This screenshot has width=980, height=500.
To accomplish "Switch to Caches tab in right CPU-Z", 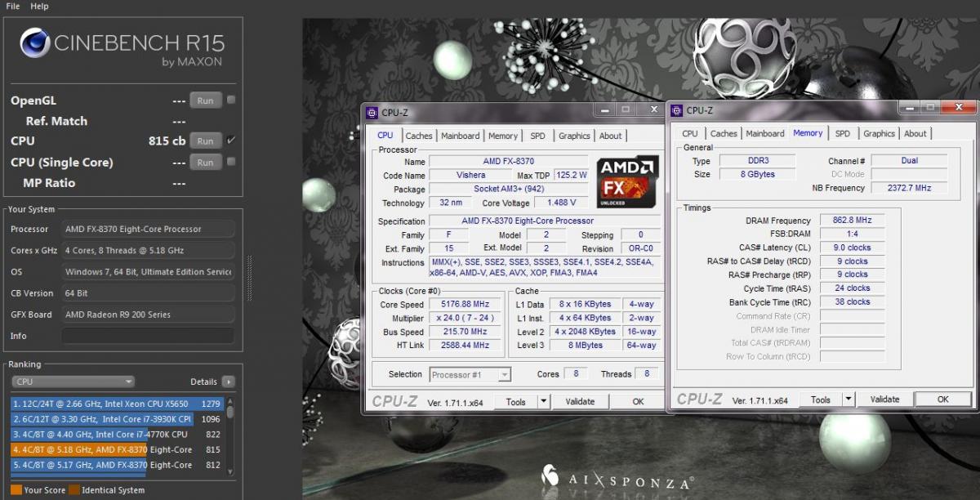I will (x=724, y=133).
